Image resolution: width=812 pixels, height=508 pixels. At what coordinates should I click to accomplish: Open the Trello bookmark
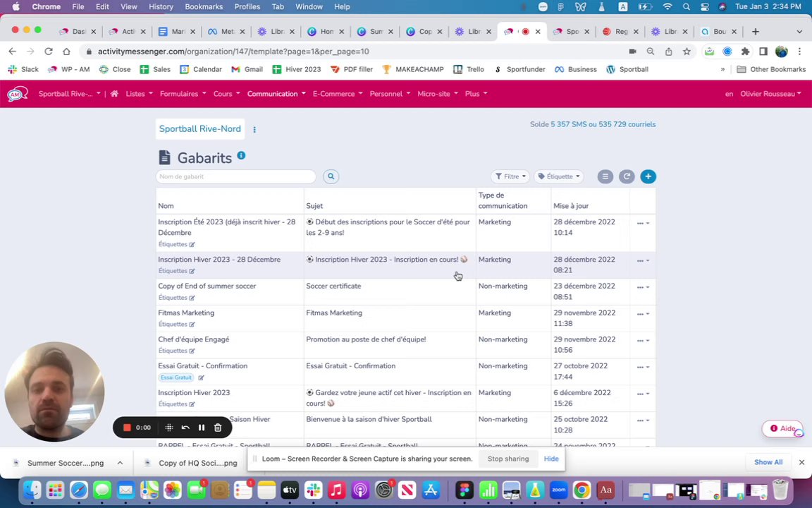click(x=469, y=69)
